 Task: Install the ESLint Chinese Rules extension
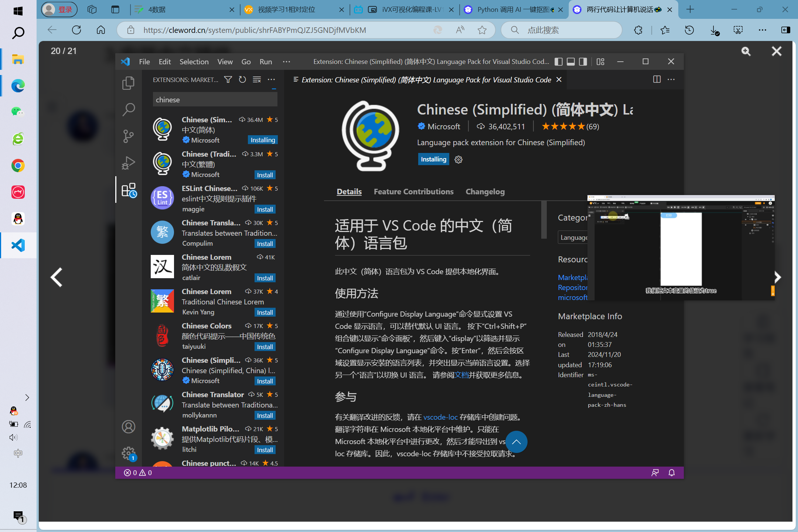point(265,209)
